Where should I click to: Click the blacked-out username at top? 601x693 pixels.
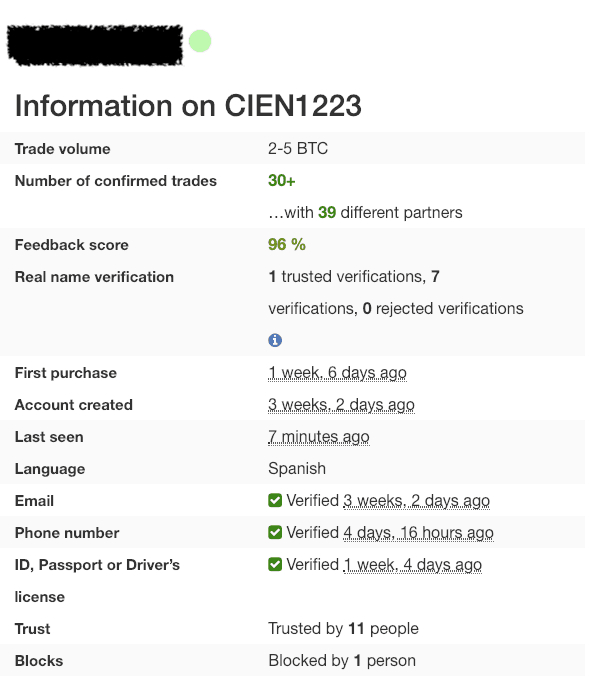coord(95,45)
